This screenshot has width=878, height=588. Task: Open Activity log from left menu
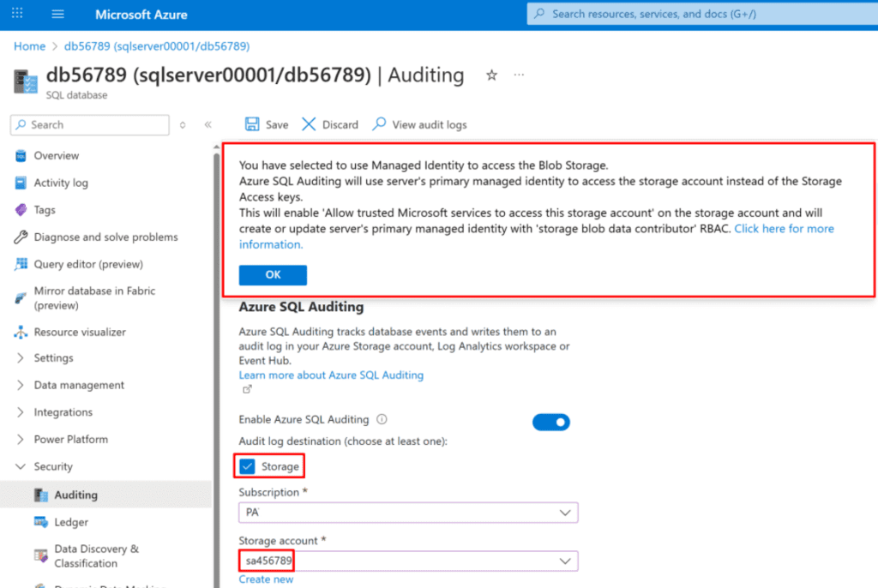pyautogui.click(x=60, y=183)
